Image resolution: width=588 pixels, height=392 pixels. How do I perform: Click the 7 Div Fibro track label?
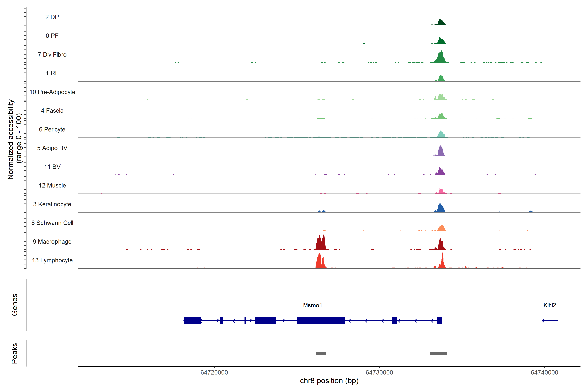point(52,55)
